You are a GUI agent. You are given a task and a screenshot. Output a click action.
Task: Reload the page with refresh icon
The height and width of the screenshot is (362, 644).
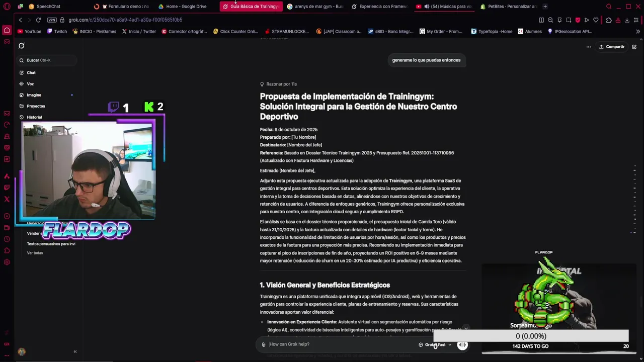[38, 20]
